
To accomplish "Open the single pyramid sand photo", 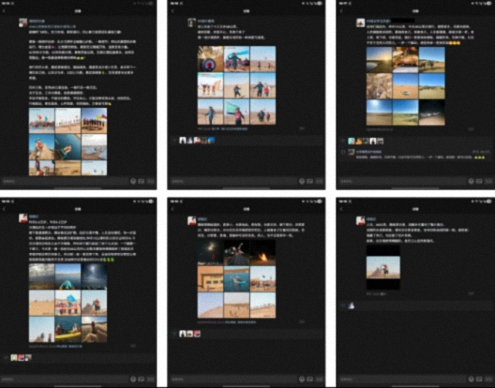I will (x=383, y=267).
